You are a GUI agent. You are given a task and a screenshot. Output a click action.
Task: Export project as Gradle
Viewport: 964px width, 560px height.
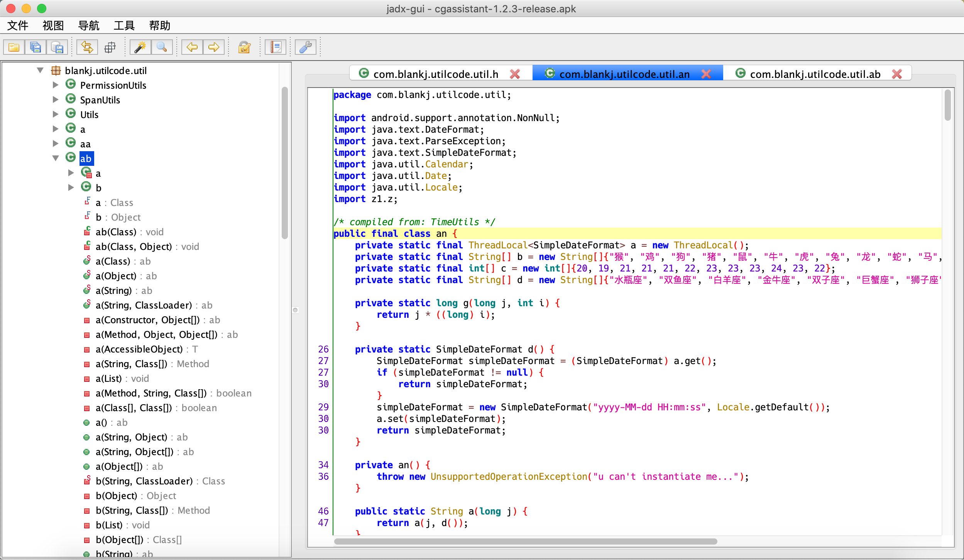pyautogui.click(x=57, y=47)
